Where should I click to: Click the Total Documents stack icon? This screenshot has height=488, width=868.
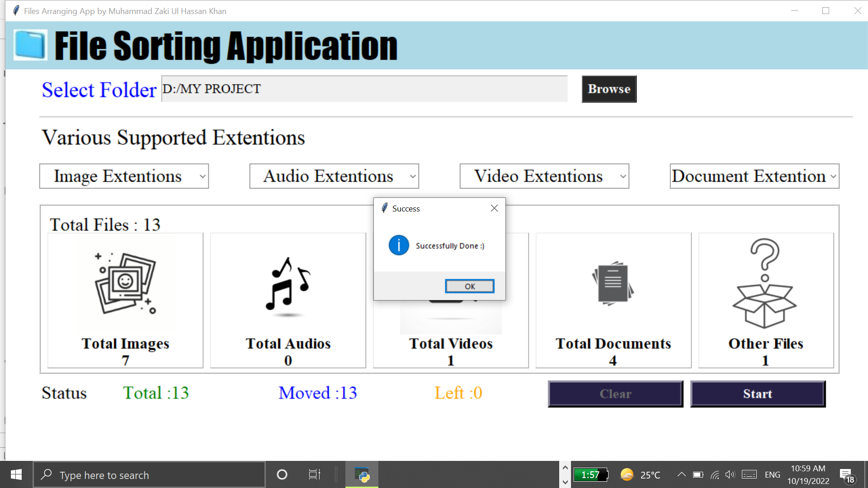tap(613, 283)
